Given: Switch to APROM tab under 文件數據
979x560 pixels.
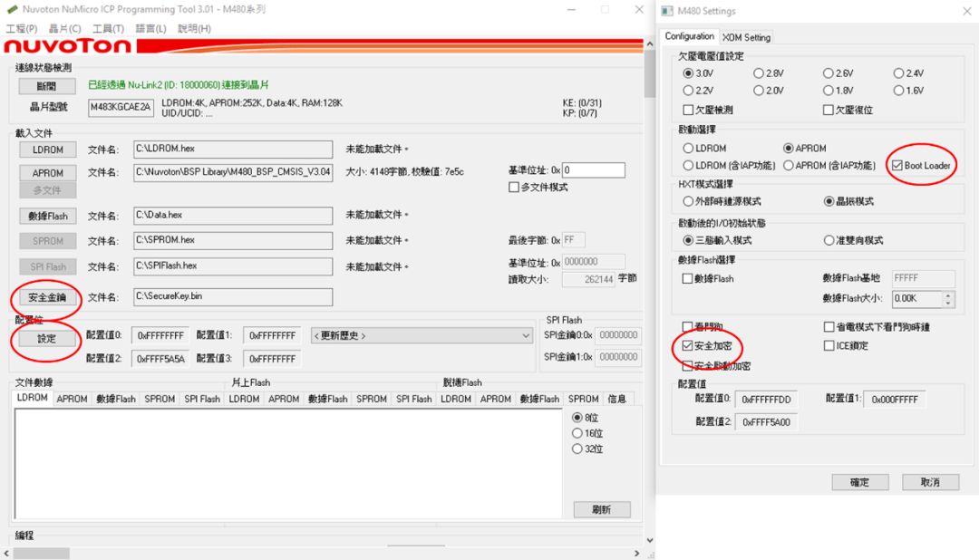Looking at the screenshot, I should coord(72,399).
